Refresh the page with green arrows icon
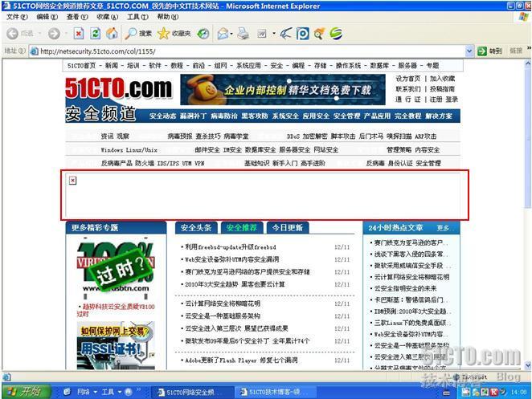The width and height of the screenshot is (532, 399). pyautogui.click(x=96, y=33)
